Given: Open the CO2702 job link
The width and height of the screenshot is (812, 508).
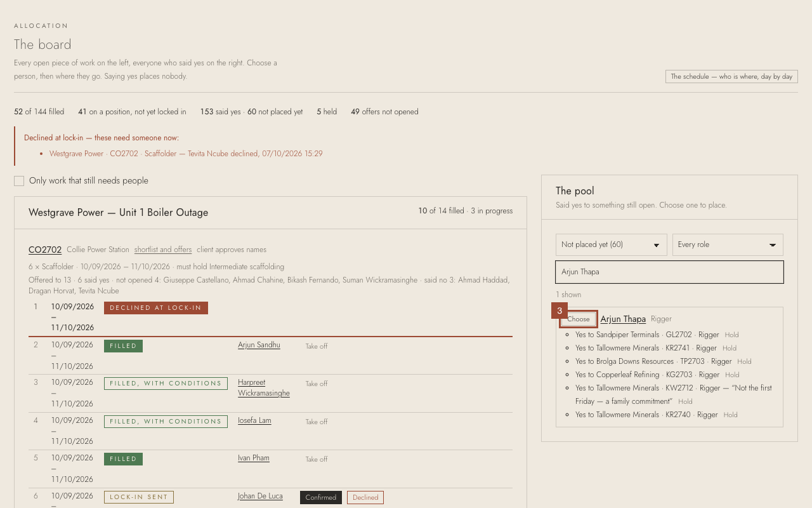Looking at the screenshot, I should point(45,250).
